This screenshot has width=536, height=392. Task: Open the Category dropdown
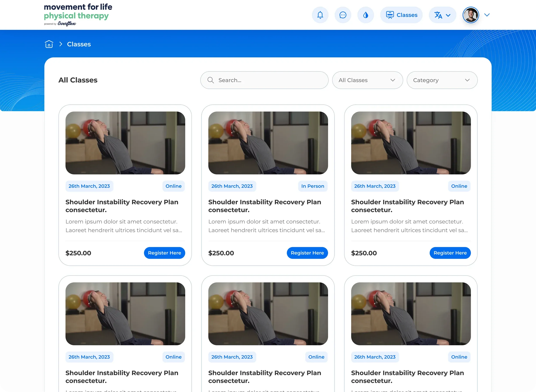(442, 80)
